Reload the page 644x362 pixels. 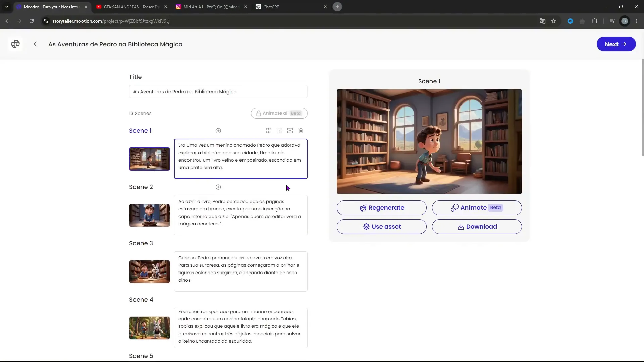point(32,21)
